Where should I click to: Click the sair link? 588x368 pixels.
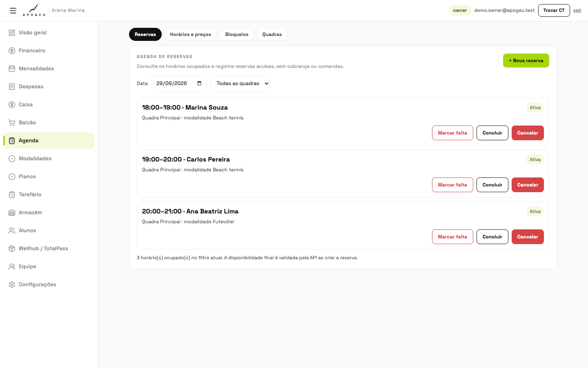577,11
